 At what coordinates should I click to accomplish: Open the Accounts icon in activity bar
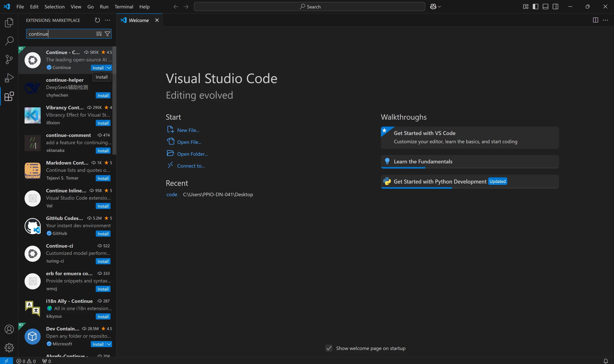[x=9, y=329]
